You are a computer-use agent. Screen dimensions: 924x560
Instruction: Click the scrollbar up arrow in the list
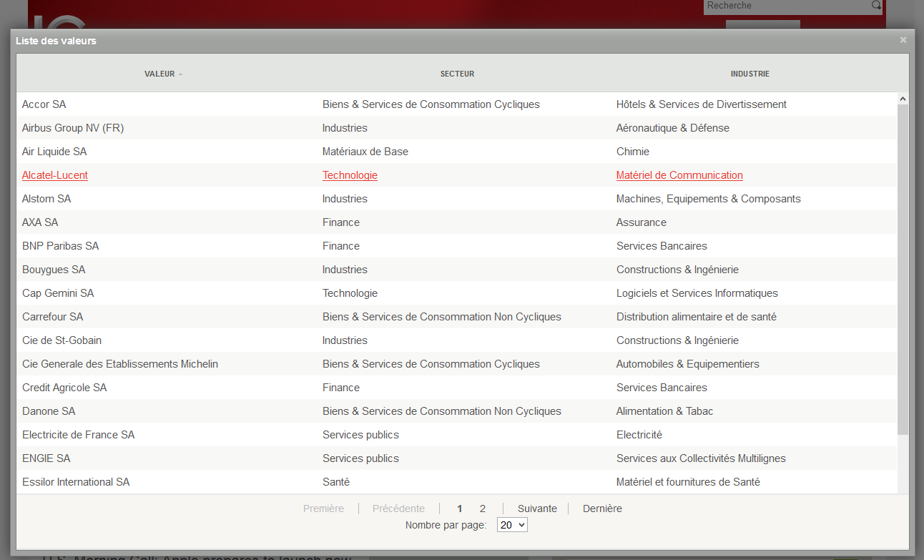click(x=903, y=99)
